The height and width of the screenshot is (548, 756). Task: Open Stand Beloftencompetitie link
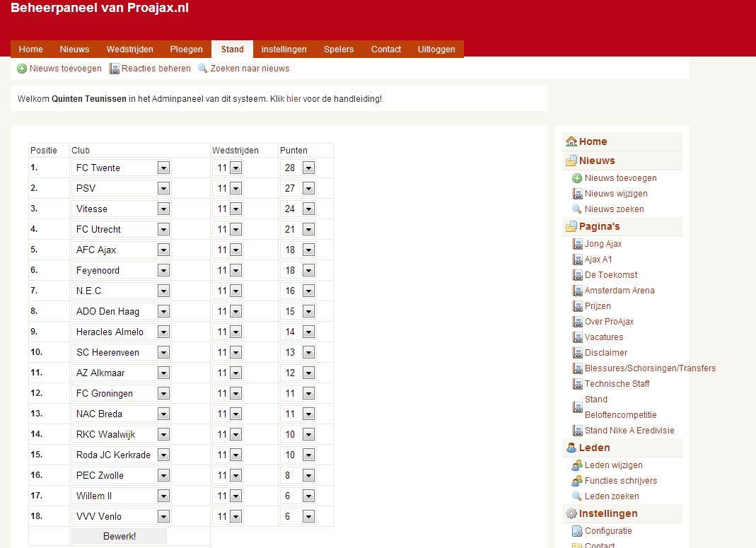[620, 407]
